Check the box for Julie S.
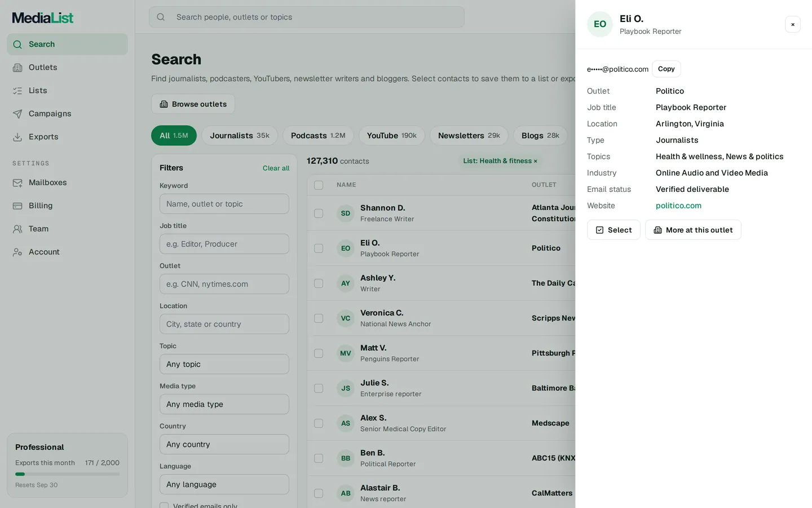The height and width of the screenshot is (508, 812). click(319, 388)
